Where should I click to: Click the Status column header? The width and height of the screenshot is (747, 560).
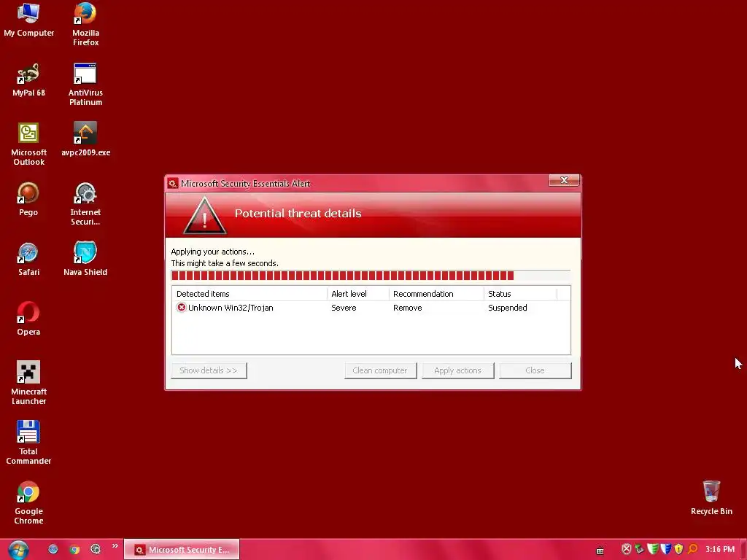pyautogui.click(x=520, y=294)
